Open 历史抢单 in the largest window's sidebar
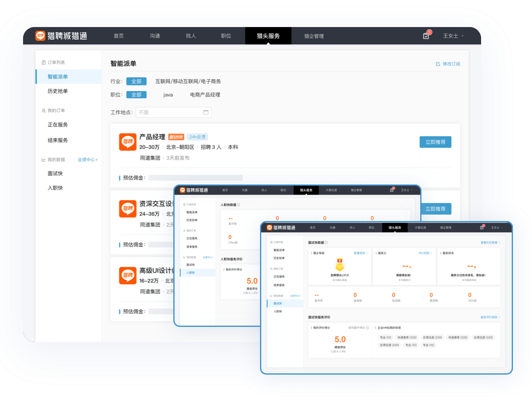The height and width of the screenshot is (404, 532). click(58, 91)
